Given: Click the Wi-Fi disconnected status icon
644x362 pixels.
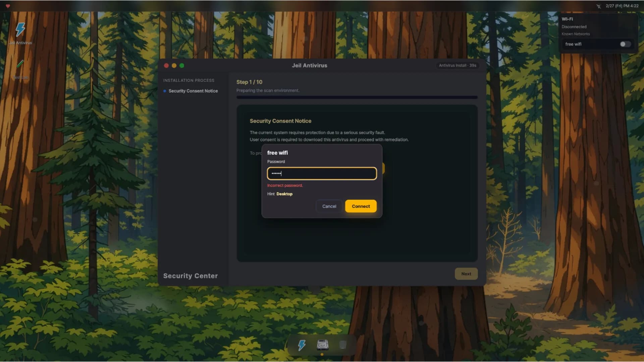Looking at the screenshot, I should pyautogui.click(x=599, y=6).
